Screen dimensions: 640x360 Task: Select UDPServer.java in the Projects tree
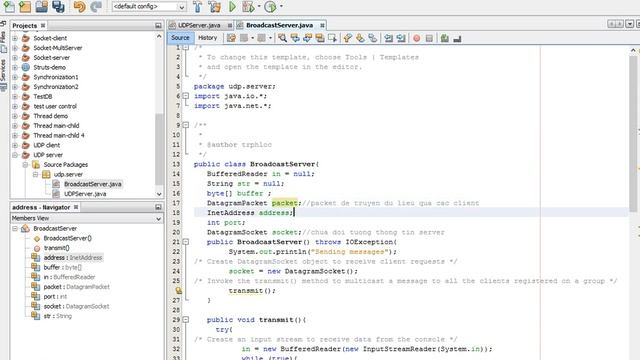tap(85, 194)
